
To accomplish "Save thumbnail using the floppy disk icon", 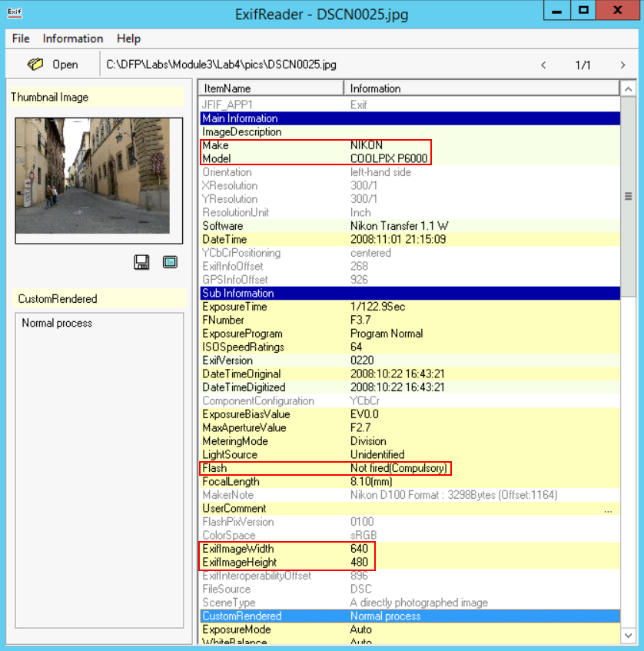I will [x=141, y=263].
